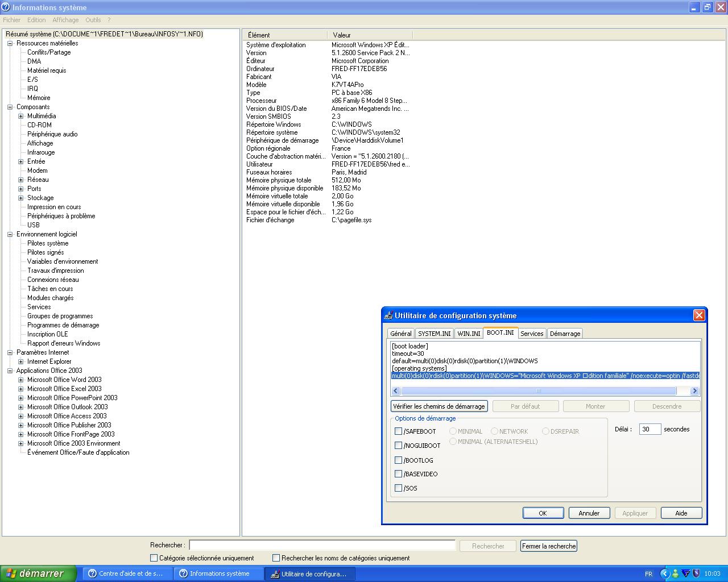This screenshot has width=728, height=582.
Task: Enable the /BASEVIDEO checkbox
Action: [399, 474]
